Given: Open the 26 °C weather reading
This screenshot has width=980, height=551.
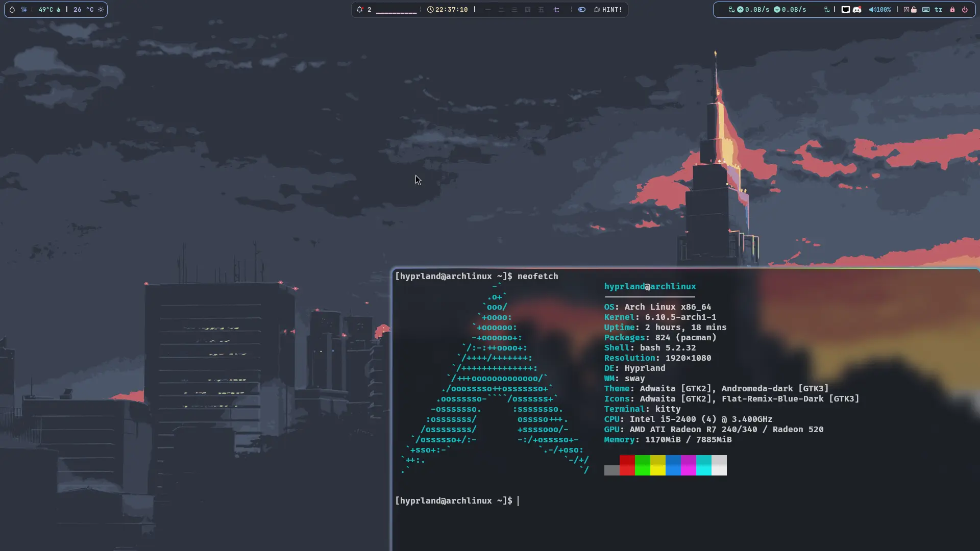Looking at the screenshot, I should [83, 10].
